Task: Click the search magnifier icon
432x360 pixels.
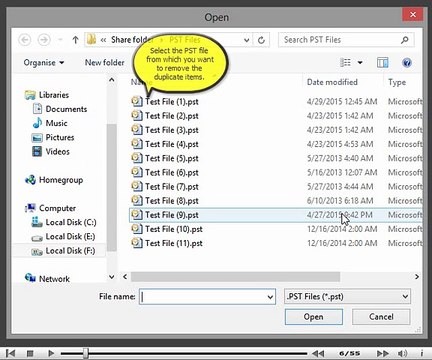Action: tap(405, 40)
